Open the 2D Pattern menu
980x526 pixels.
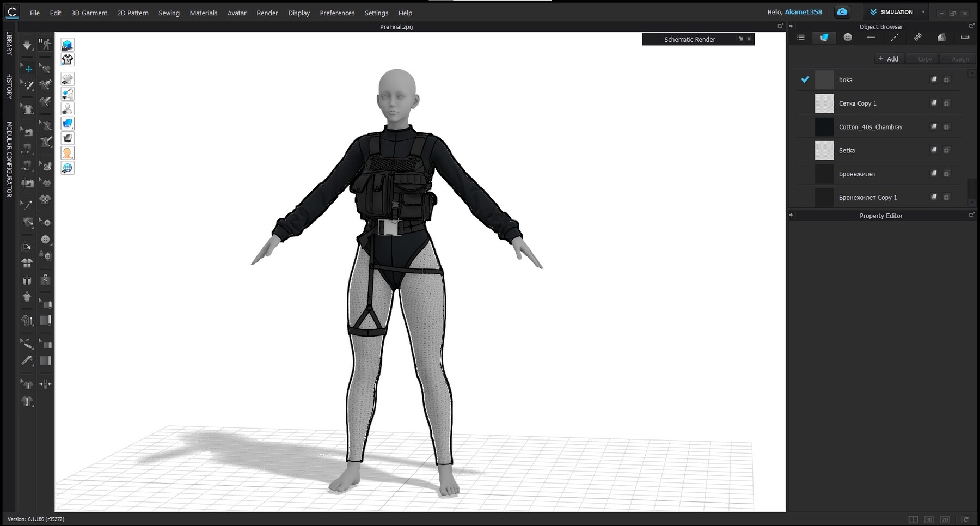click(x=133, y=13)
